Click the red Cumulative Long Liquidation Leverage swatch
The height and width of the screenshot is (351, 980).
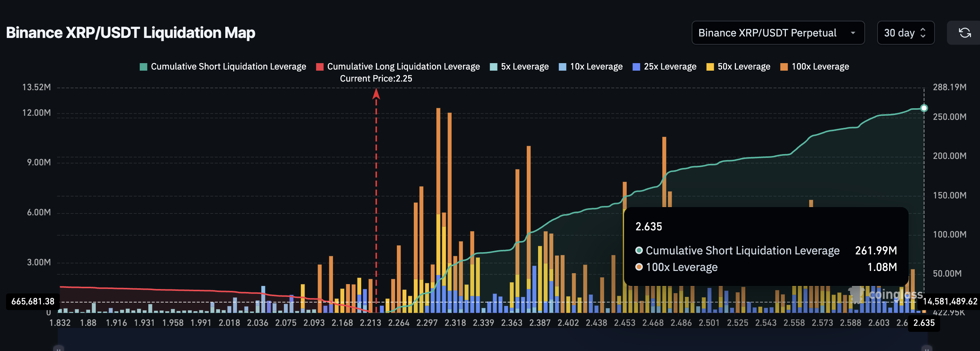point(320,66)
